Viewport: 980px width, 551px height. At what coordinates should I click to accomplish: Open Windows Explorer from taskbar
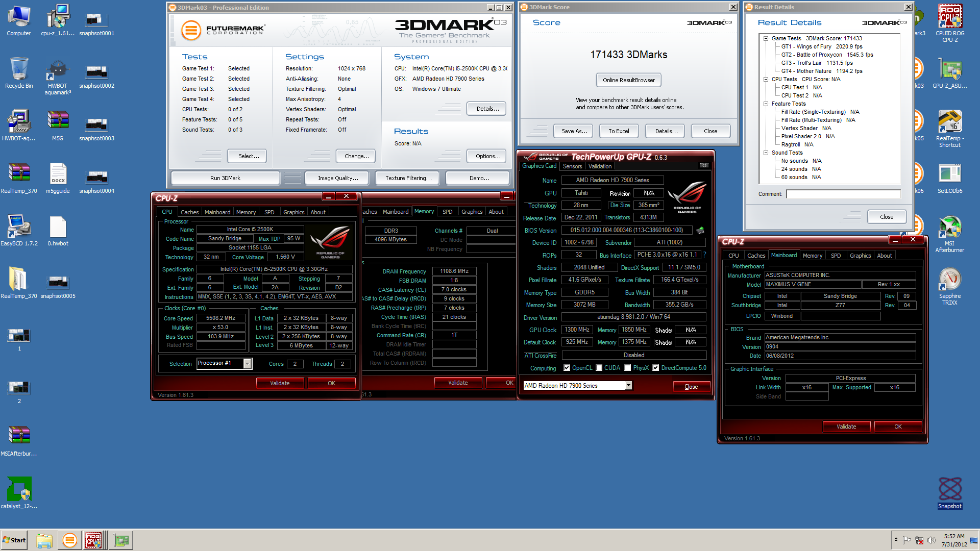coord(44,540)
